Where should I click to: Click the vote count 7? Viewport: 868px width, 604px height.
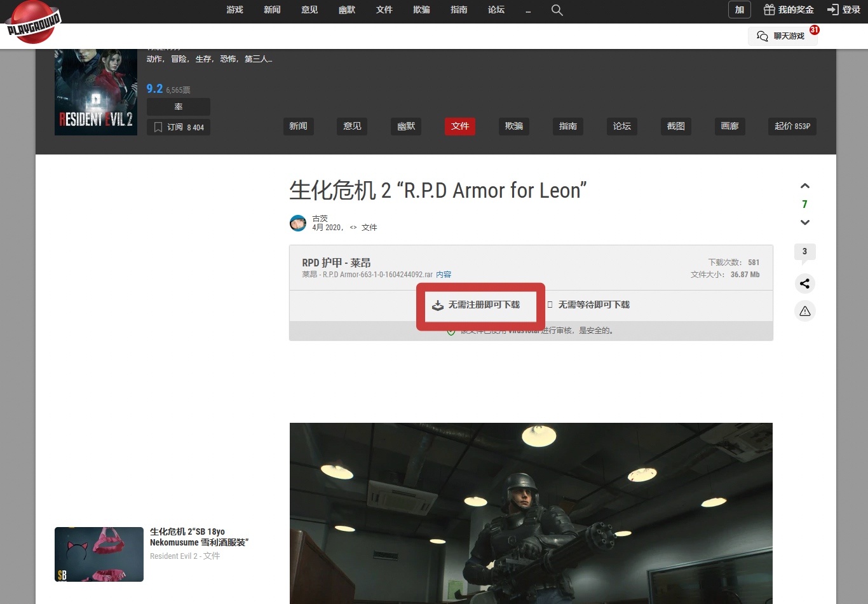[x=804, y=204]
